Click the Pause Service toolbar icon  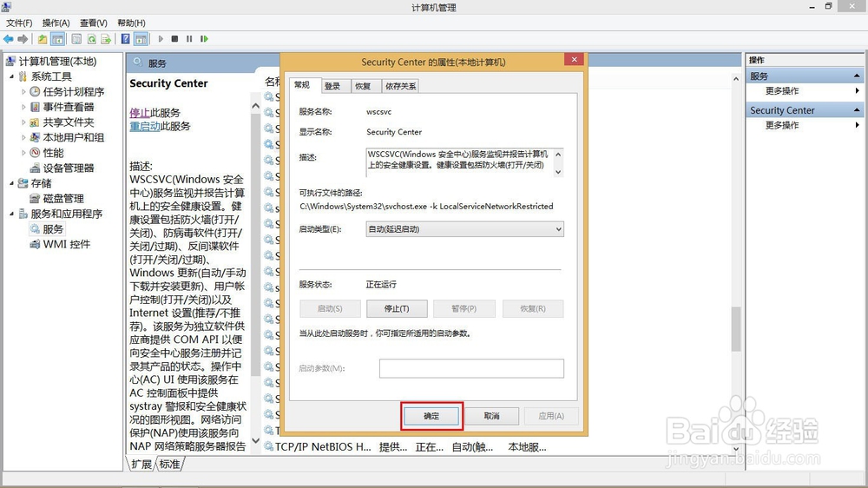pyautogui.click(x=189, y=39)
